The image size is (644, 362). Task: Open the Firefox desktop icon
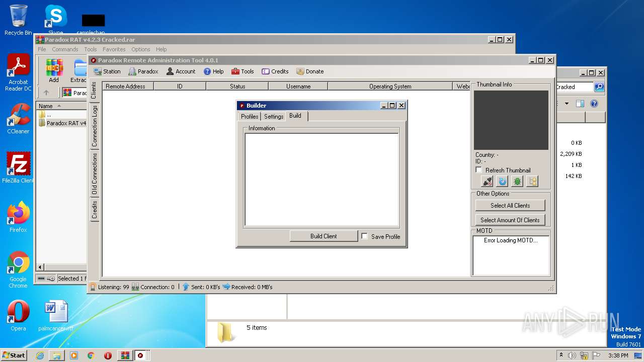click(18, 217)
